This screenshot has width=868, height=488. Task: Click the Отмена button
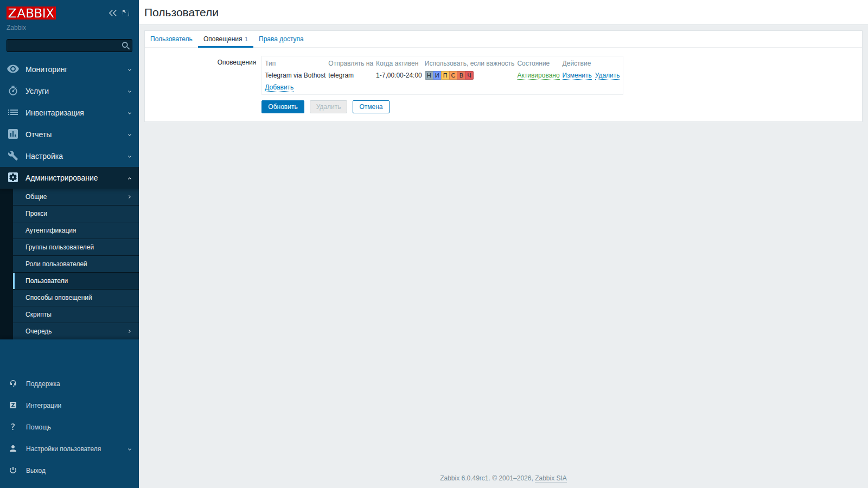click(x=371, y=107)
